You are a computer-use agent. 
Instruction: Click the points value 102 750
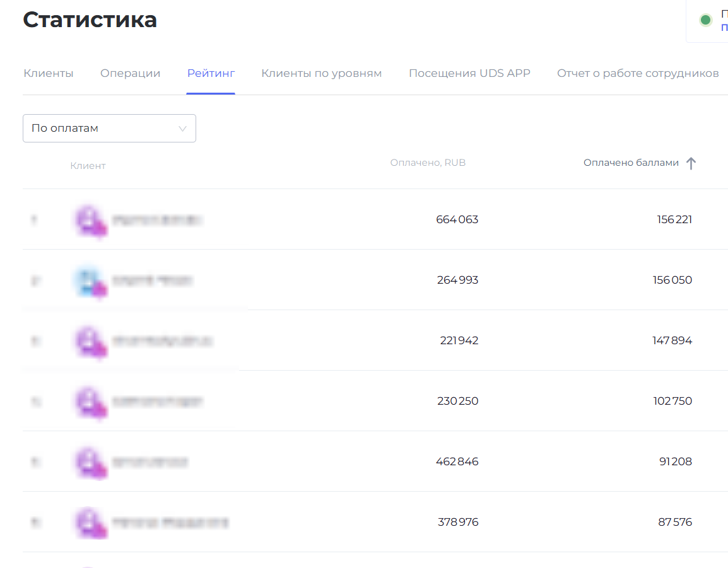pos(672,401)
